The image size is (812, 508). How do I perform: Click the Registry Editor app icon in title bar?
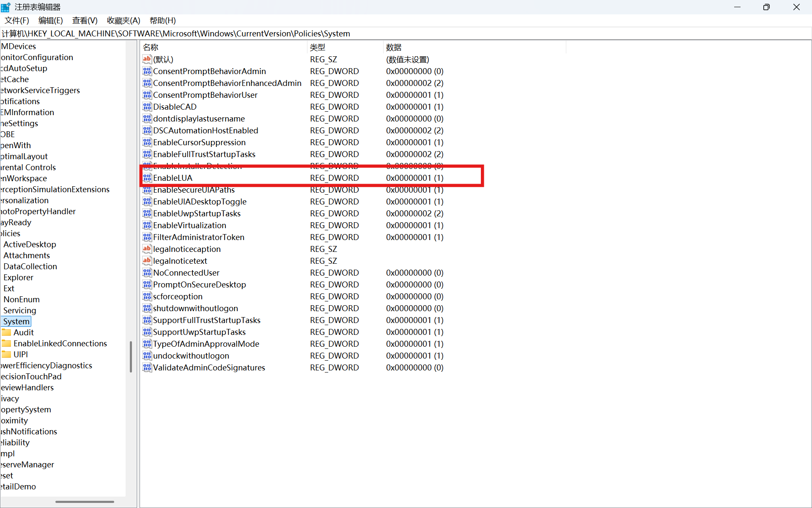pyautogui.click(x=6, y=7)
